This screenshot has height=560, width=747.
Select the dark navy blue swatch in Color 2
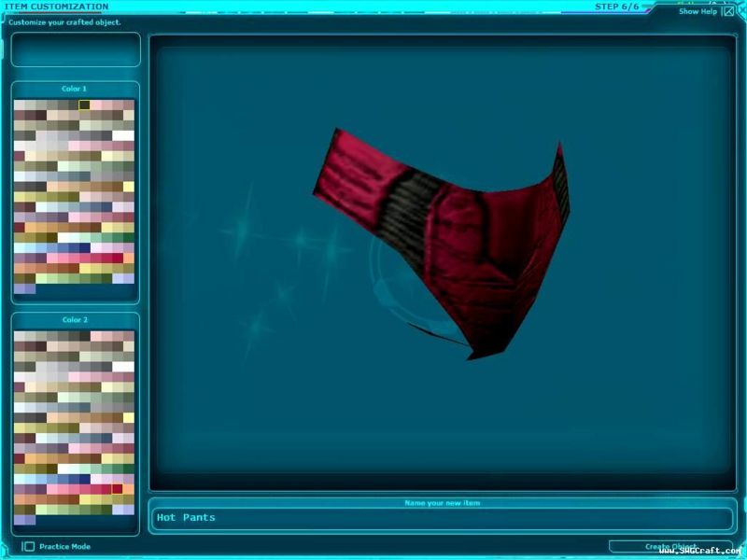click(x=84, y=479)
